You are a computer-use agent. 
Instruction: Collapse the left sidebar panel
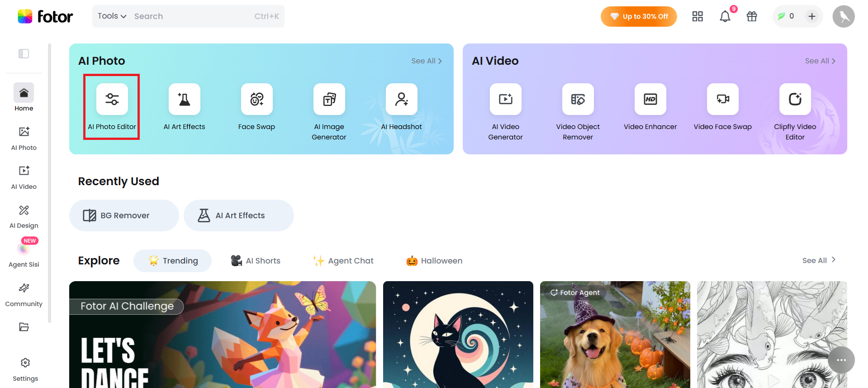[x=24, y=54]
